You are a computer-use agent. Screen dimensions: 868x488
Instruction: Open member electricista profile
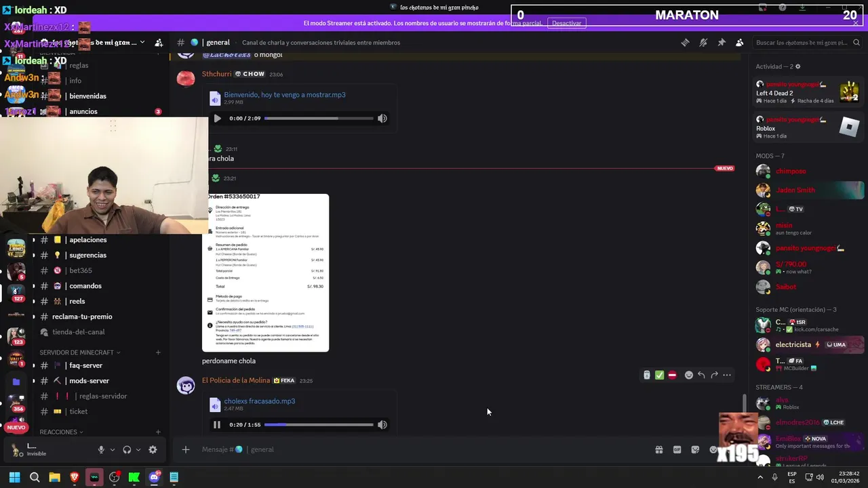(804, 344)
